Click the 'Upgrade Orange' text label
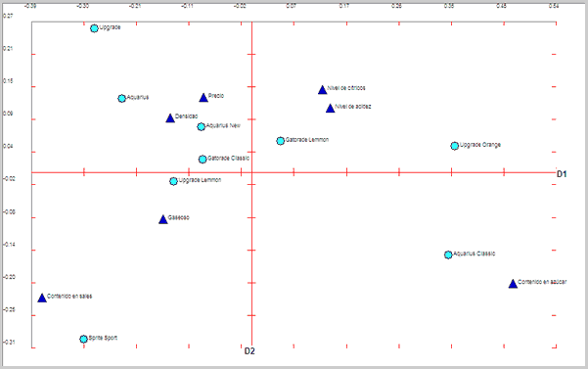Screen dimensions: 588x369 click(x=480, y=145)
